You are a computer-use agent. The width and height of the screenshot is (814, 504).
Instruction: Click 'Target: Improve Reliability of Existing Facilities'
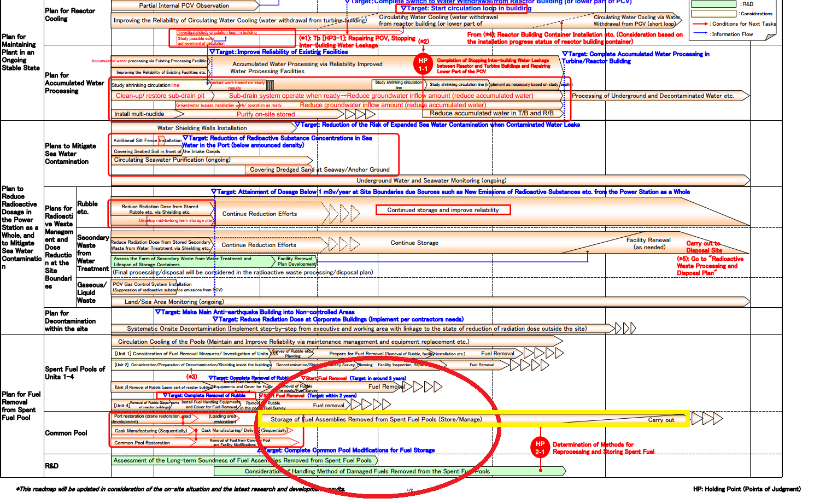pos(279,52)
